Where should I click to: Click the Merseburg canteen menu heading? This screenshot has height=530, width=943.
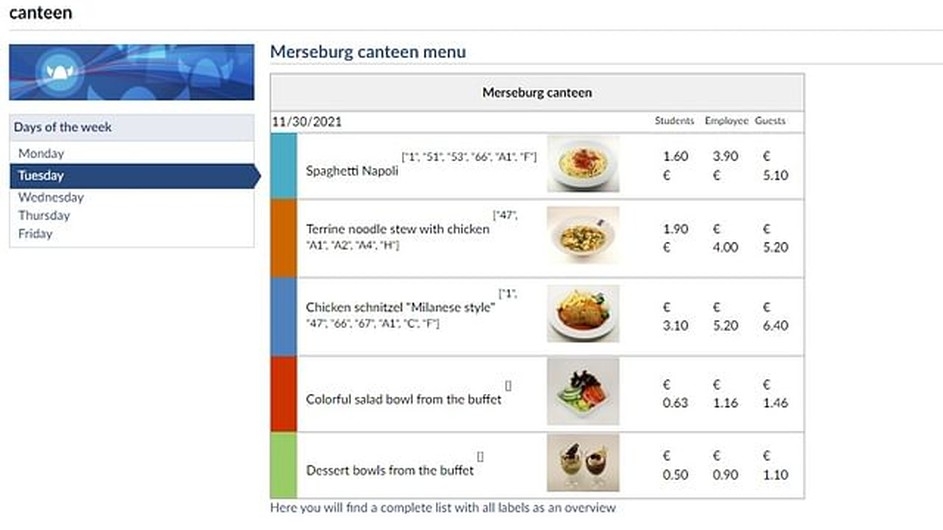pos(368,52)
